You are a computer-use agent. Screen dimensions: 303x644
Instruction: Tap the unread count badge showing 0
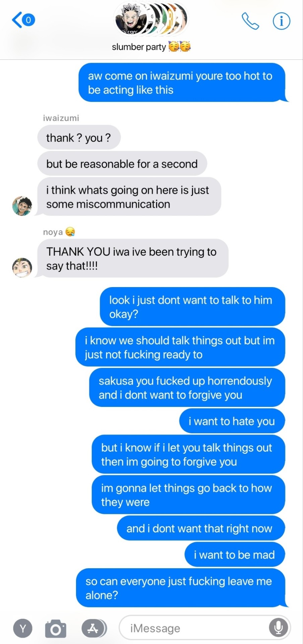(x=28, y=20)
